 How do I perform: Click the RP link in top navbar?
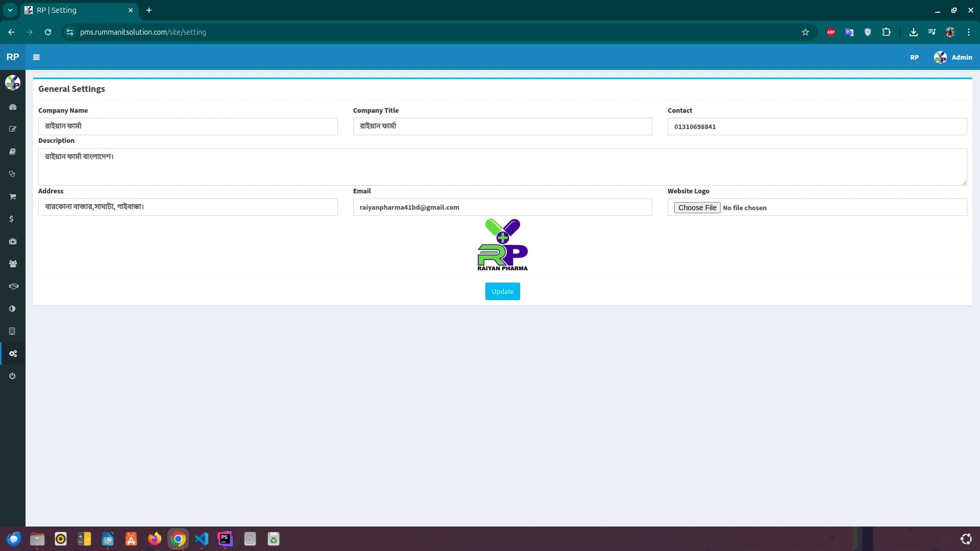click(x=915, y=57)
